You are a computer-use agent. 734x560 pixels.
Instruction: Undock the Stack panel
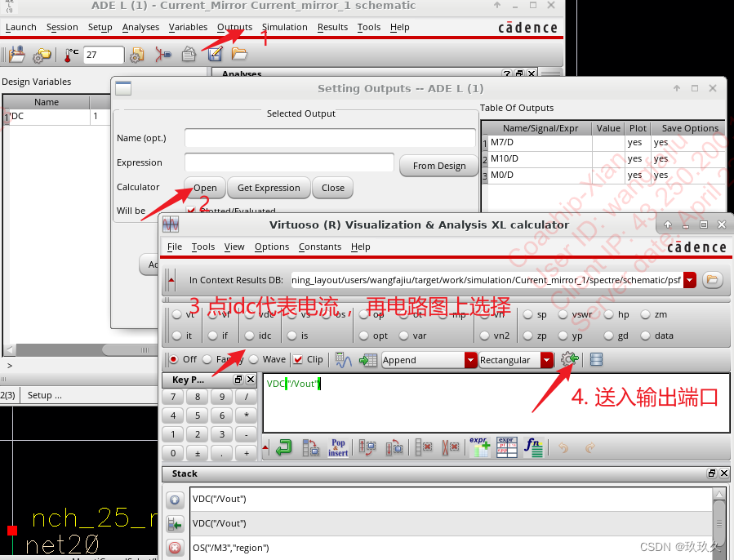tap(711, 473)
